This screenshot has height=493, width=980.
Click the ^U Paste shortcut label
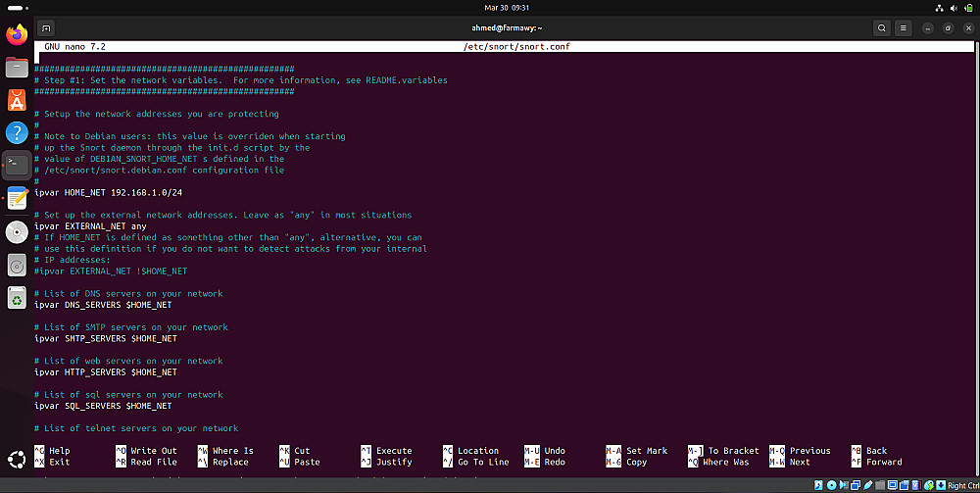click(299, 462)
